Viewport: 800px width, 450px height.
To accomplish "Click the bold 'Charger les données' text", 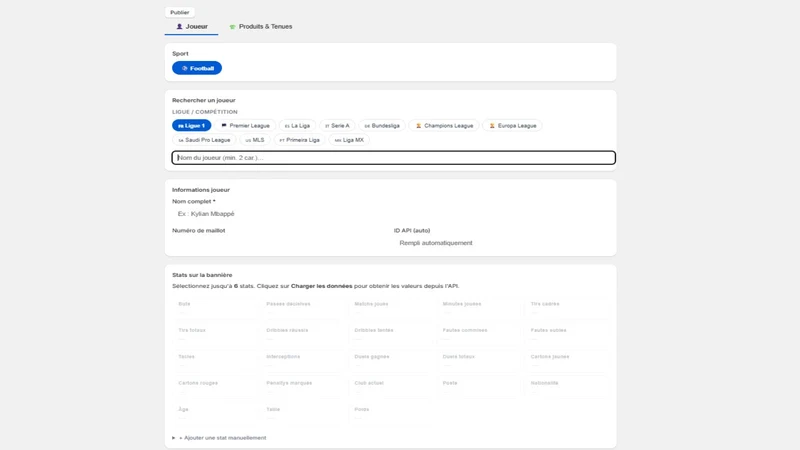I will click(x=321, y=286).
